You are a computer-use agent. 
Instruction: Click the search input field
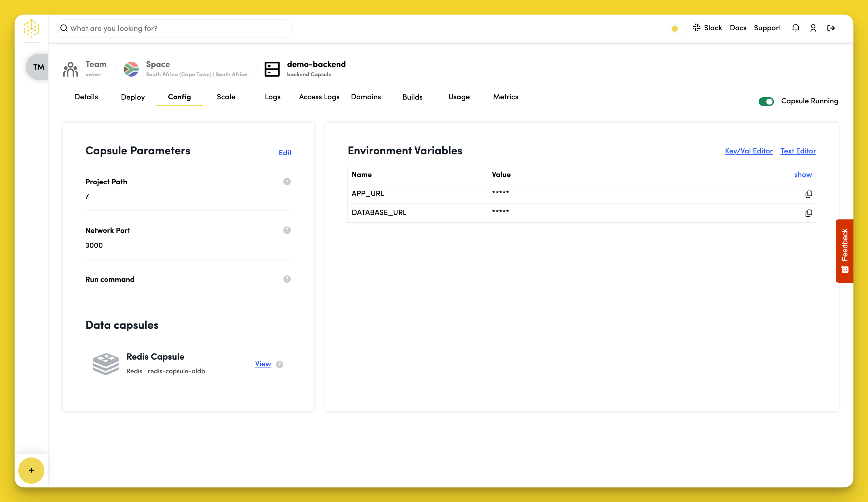click(174, 28)
